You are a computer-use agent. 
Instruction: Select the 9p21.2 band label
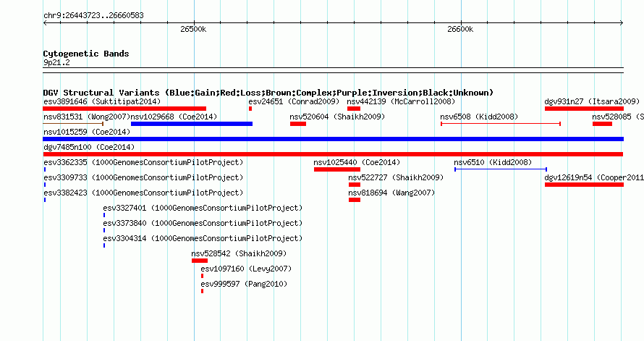[56, 62]
